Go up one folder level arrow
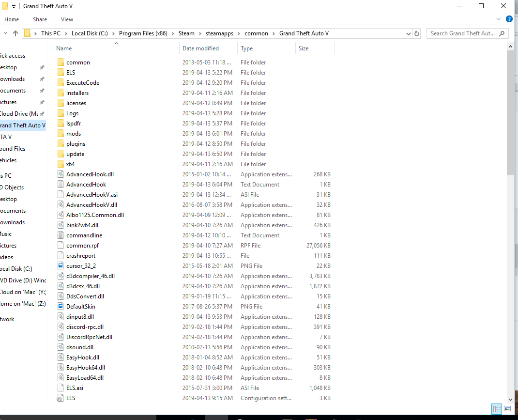Viewport: 518px width, 420px height. [x=15, y=33]
